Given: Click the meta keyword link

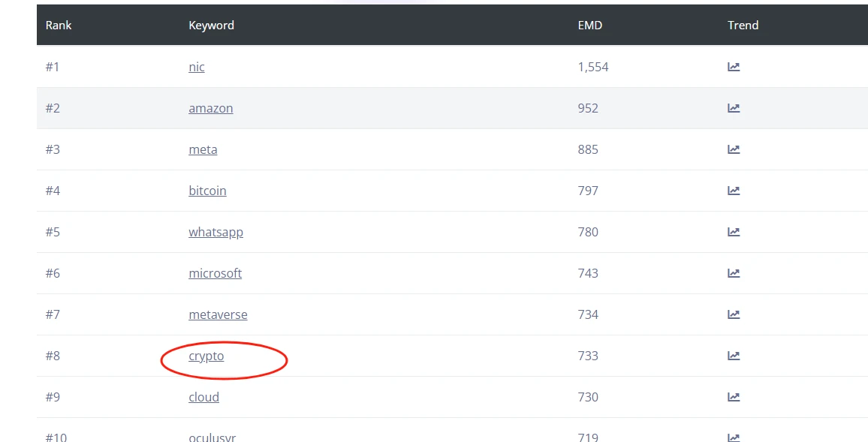Looking at the screenshot, I should tap(203, 149).
